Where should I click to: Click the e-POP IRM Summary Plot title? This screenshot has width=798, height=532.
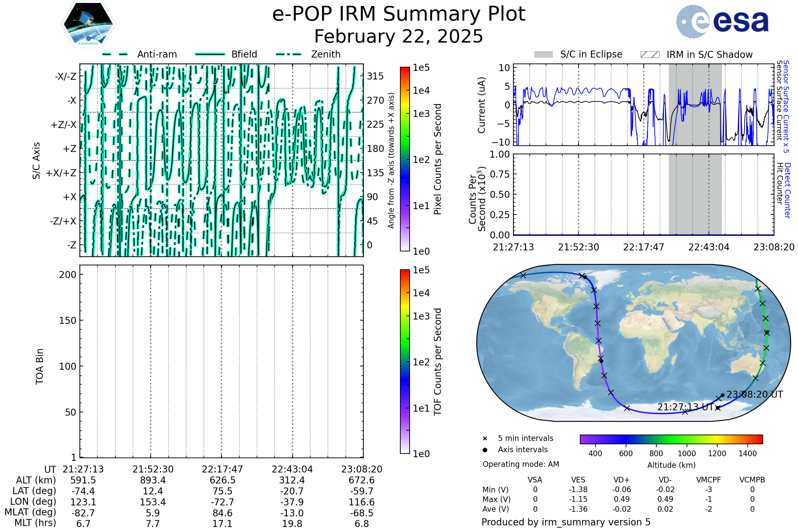point(399,14)
